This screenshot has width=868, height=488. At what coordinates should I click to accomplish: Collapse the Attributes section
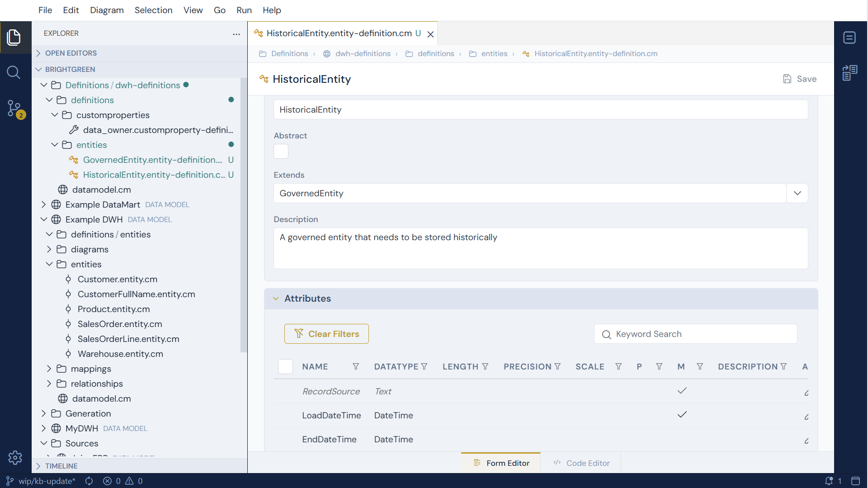click(276, 298)
